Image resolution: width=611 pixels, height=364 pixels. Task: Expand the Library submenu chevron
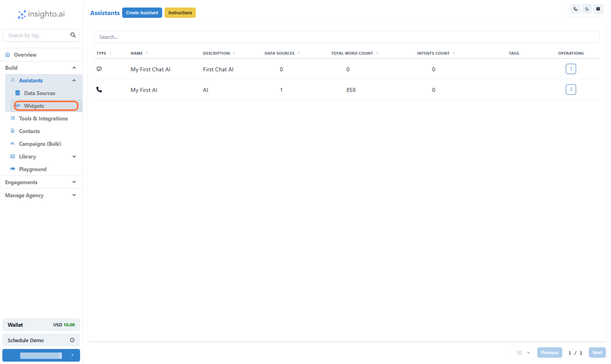[74, 156]
